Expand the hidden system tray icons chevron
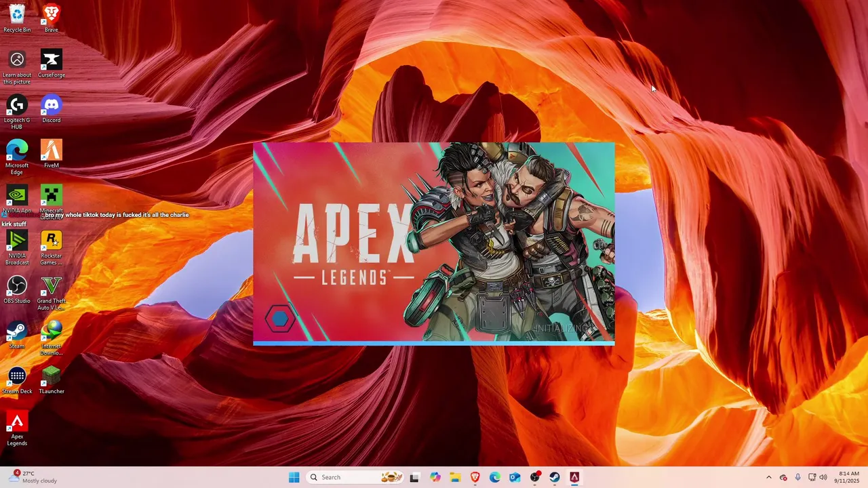Image resolution: width=868 pixels, height=488 pixels. tap(768, 477)
